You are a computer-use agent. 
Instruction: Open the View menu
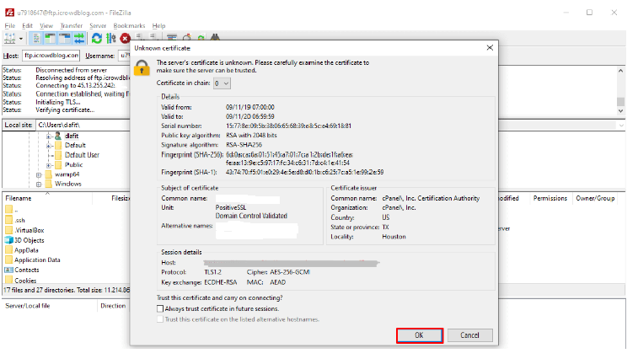point(46,25)
